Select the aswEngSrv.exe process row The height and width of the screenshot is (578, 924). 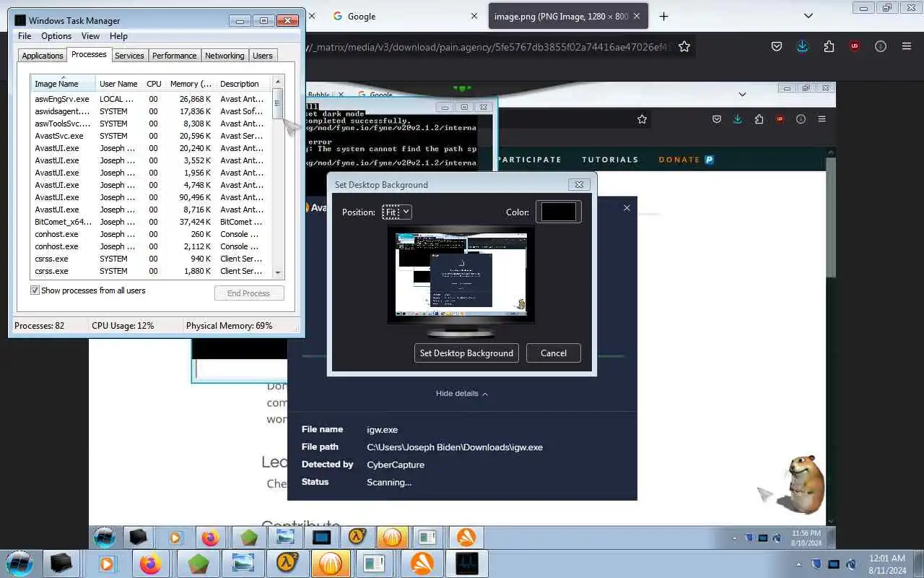pos(150,99)
